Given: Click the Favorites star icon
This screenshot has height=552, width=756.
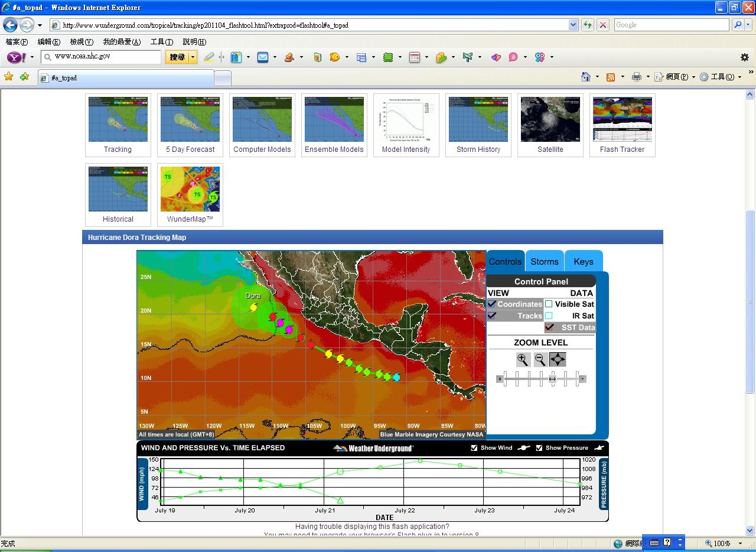Looking at the screenshot, I should pyautogui.click(x=8, y=77).
